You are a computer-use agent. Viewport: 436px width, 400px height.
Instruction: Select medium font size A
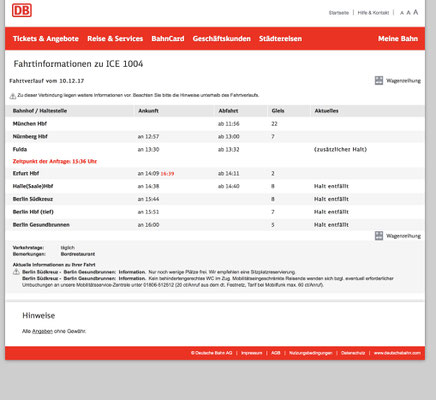[x=408, y=13]
